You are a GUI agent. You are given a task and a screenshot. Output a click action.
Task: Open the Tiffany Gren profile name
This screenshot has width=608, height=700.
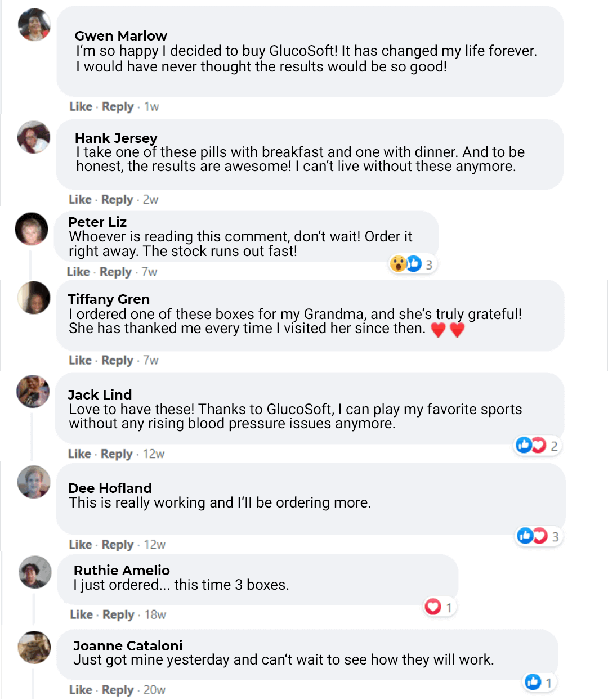point(109,299)
